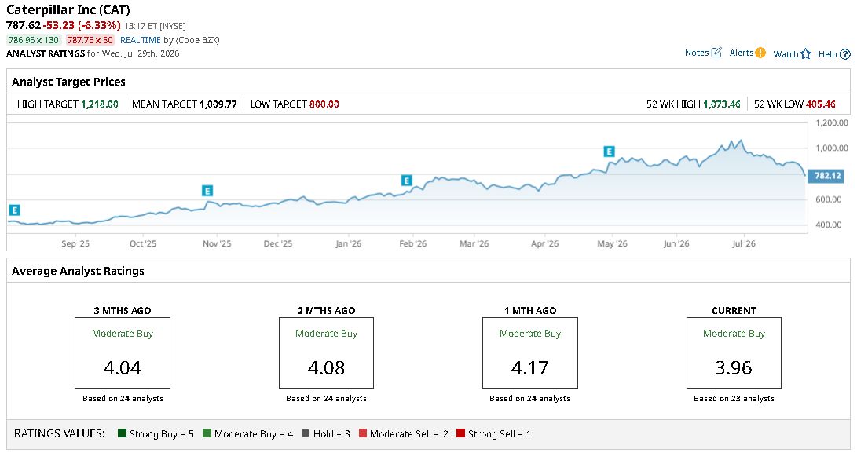This screenshot has width=868, height=453.
Task: Click the earnings marker near May '26
Action: pos(609,152)
